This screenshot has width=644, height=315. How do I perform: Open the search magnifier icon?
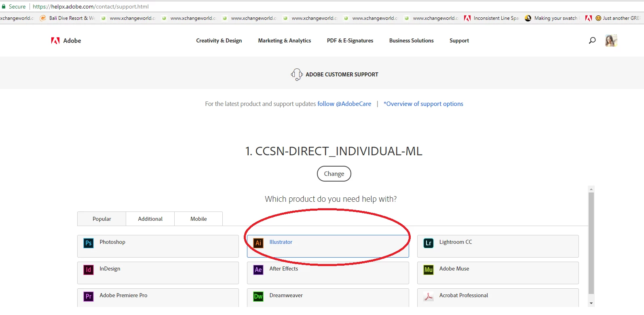click(x=592, y=40)
